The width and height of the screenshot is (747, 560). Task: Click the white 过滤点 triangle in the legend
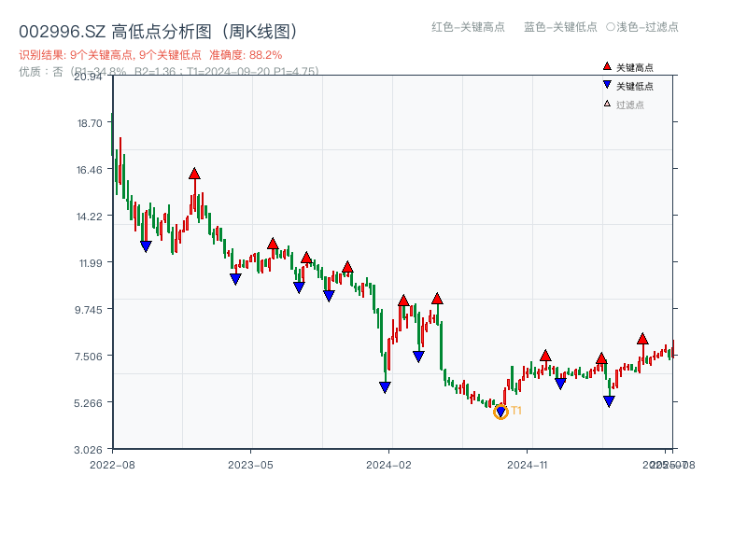607,104
